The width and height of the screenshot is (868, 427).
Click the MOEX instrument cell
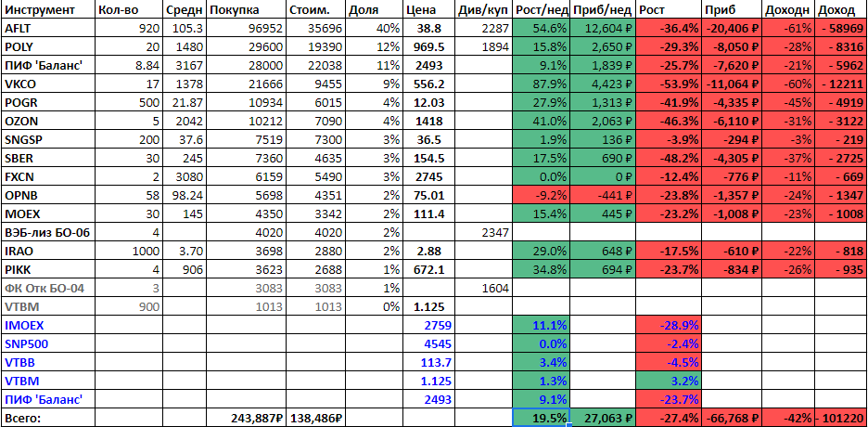click(47, 213)
